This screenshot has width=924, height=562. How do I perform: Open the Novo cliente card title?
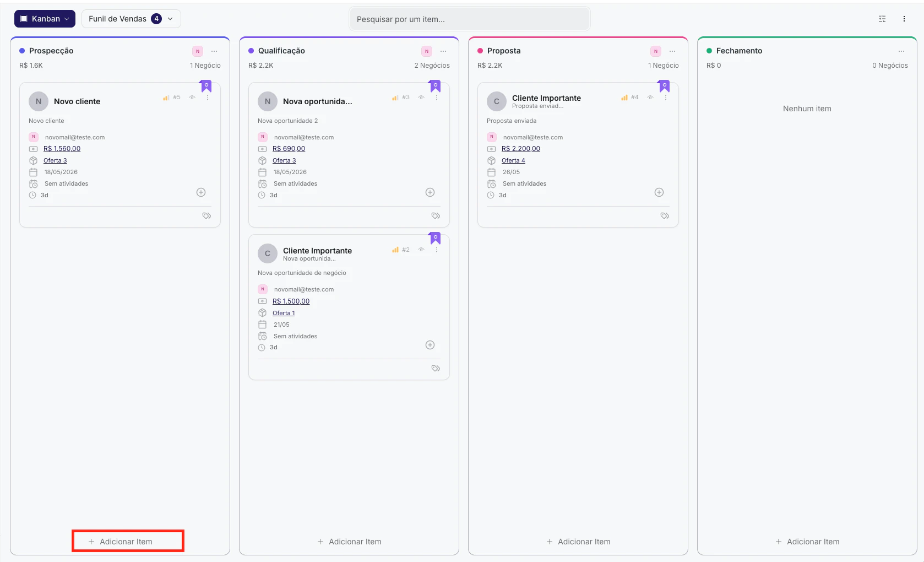[x=77, y=101]
